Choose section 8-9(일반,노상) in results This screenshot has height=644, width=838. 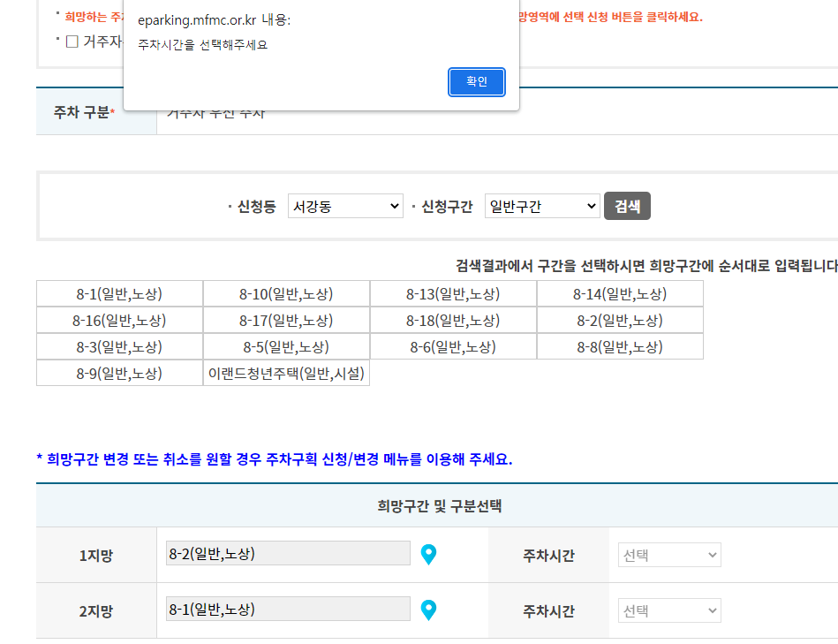[119, 374]
